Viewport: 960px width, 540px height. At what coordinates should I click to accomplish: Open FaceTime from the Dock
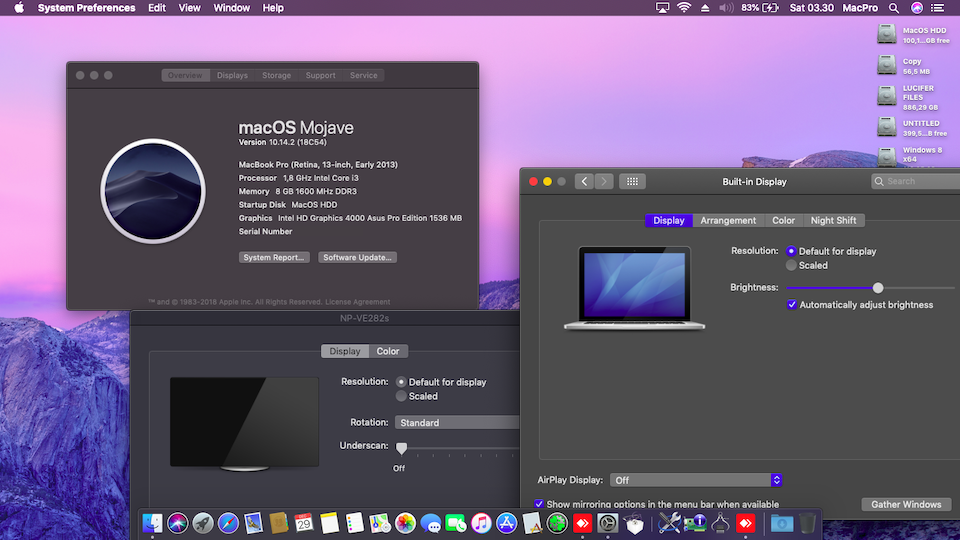click(x=456, y=523)
